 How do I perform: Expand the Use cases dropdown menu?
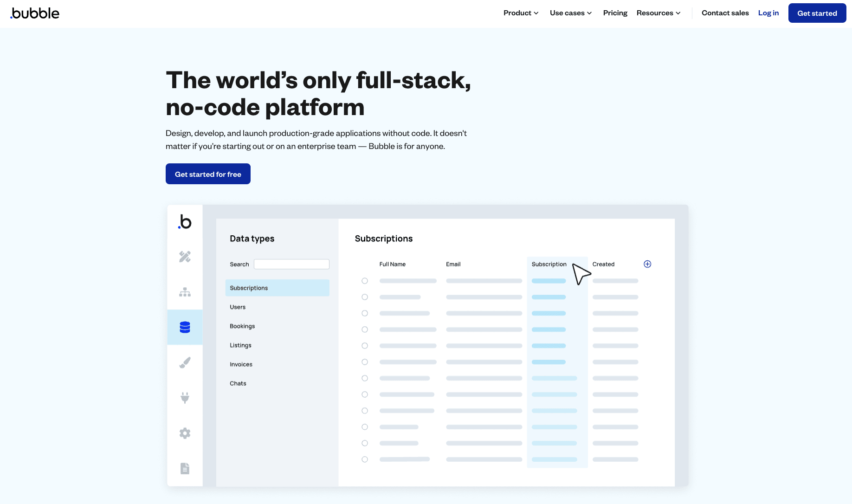(571, 13)
